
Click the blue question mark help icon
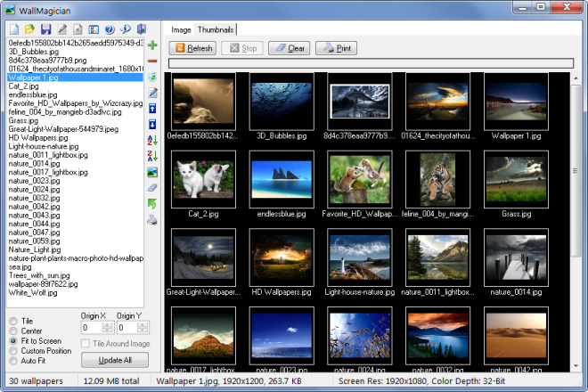109,29
